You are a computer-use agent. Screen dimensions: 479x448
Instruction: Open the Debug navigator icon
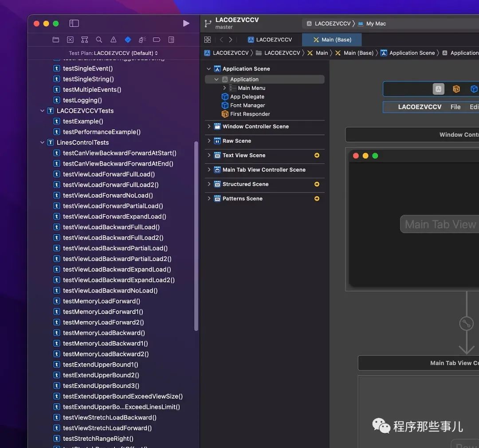coord(142,40)
